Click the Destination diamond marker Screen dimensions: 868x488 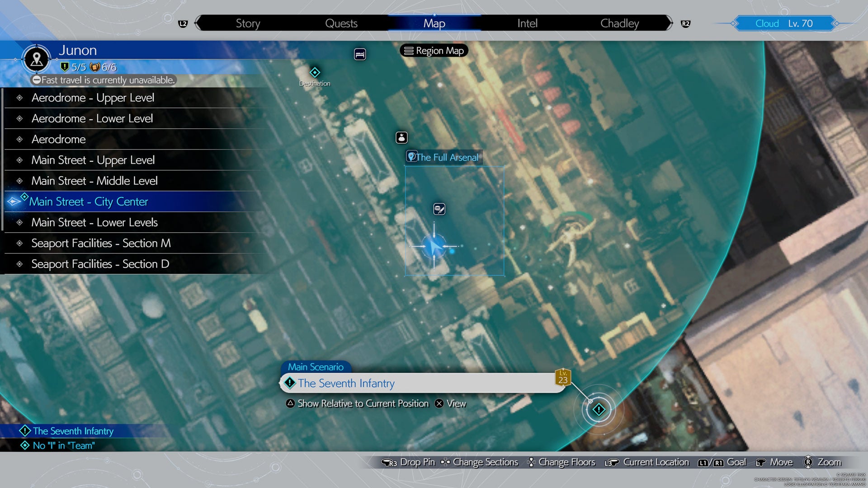pos(315,72)
